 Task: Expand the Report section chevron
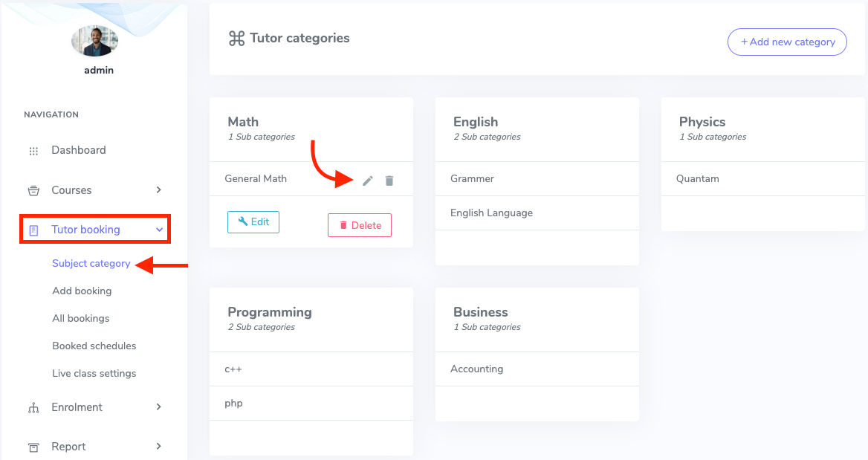pyautogui.click(x=158, y=447)
